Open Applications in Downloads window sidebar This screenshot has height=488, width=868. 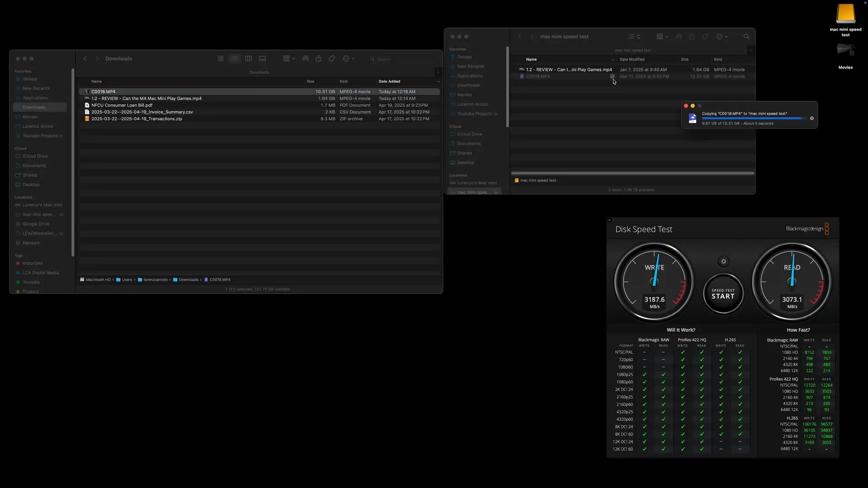35,98
